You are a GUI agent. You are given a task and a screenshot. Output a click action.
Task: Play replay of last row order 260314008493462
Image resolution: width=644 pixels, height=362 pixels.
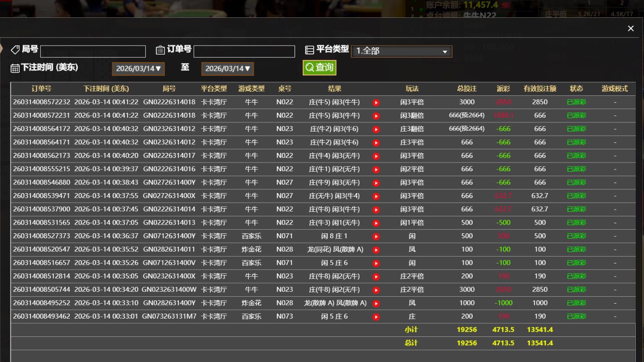tap(376, 317)
